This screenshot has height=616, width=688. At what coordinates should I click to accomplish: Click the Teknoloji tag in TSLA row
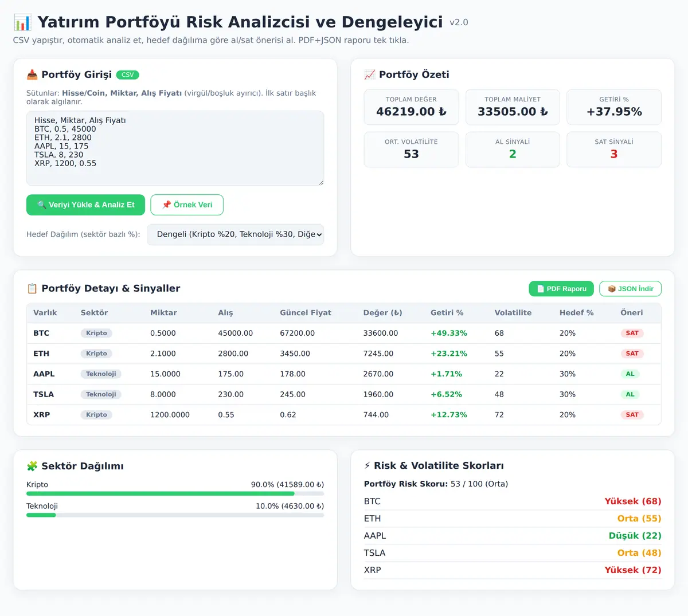(x=101, y=394)
